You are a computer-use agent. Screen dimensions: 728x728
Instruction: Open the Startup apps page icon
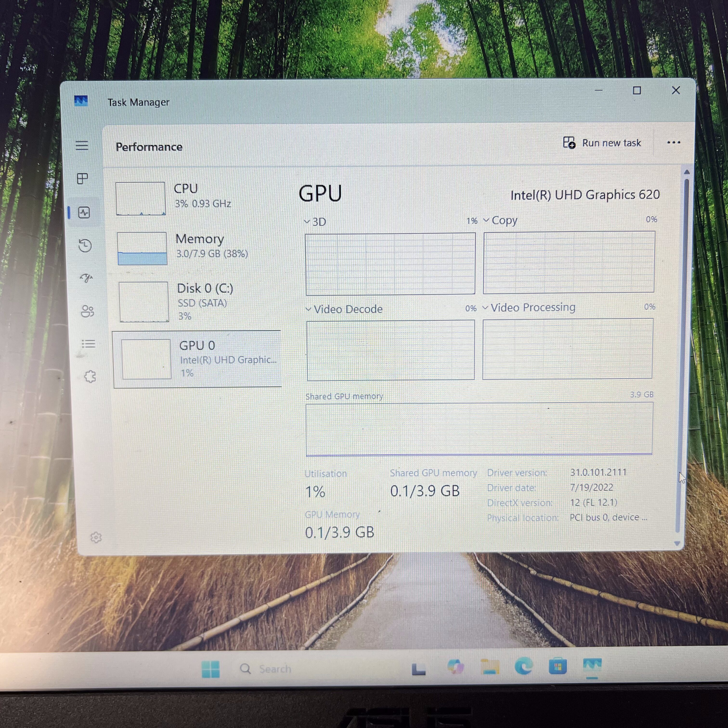(x=86, y=278)
